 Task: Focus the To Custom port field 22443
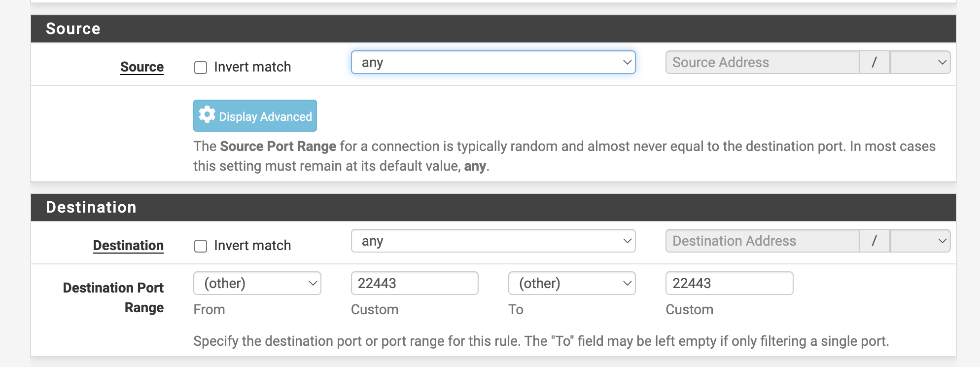[729, 284]
